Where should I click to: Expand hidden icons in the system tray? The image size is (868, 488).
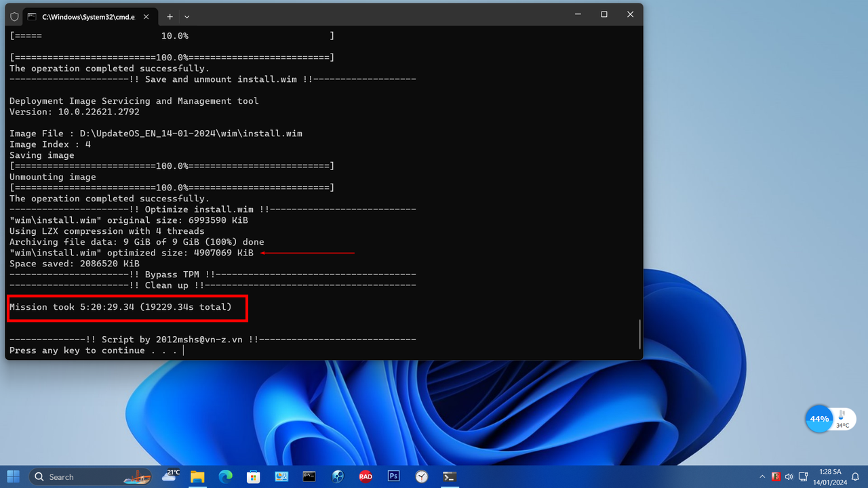[763, 476]
